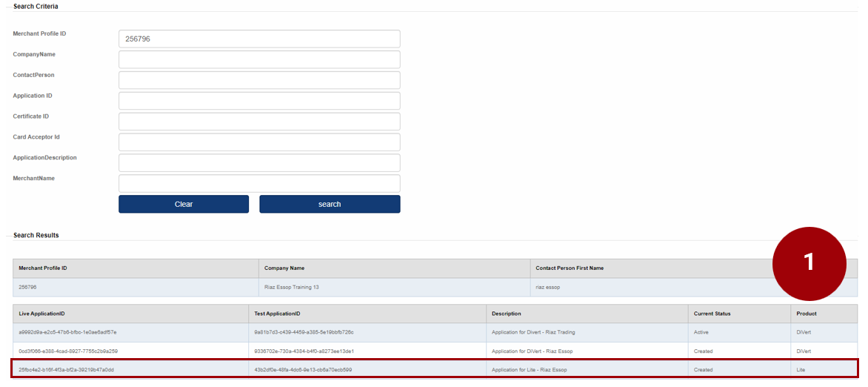Click the Merchant Profile ID input field
The width and height of the screenshot is (868, 387).
pos(259,39)
